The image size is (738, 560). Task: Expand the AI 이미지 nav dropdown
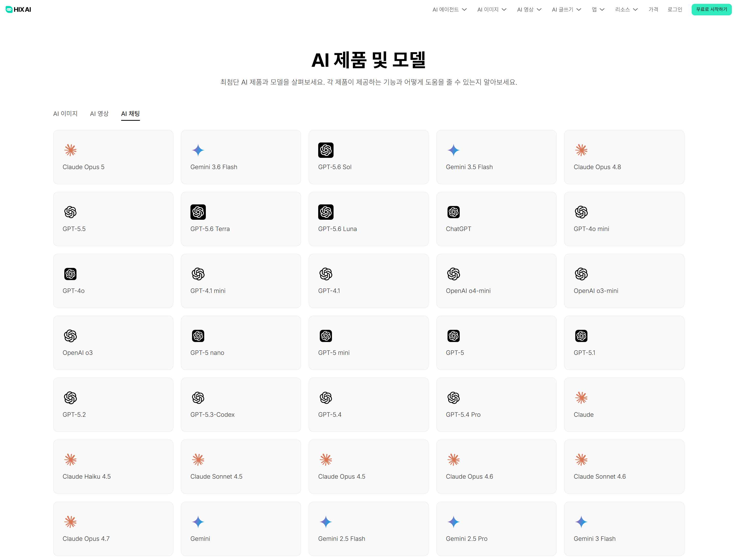tap(492, 9)
